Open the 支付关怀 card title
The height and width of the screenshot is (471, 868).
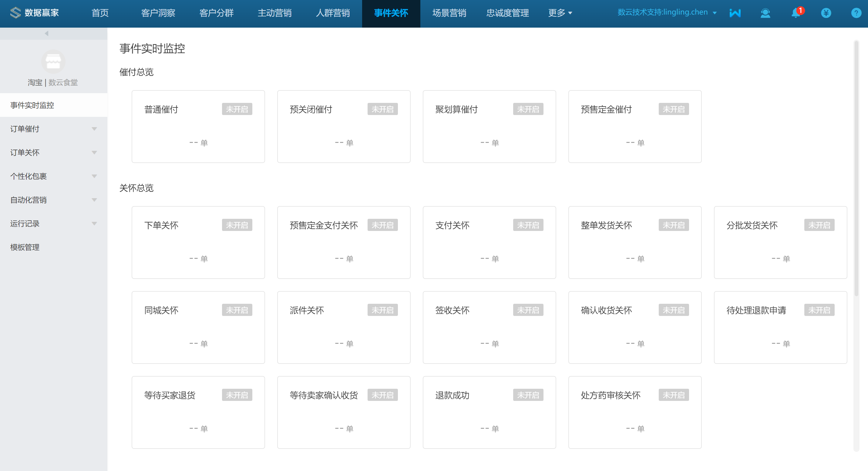tap(452, 225)
